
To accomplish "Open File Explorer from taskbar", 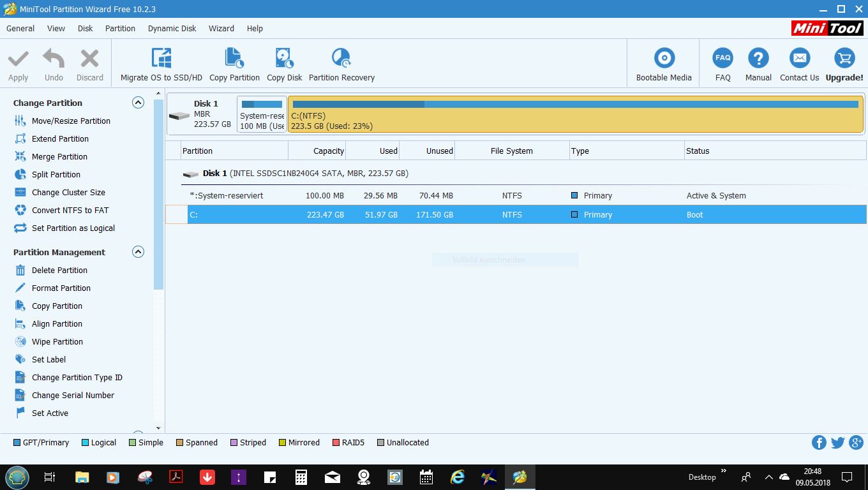I will coord(82,477).
